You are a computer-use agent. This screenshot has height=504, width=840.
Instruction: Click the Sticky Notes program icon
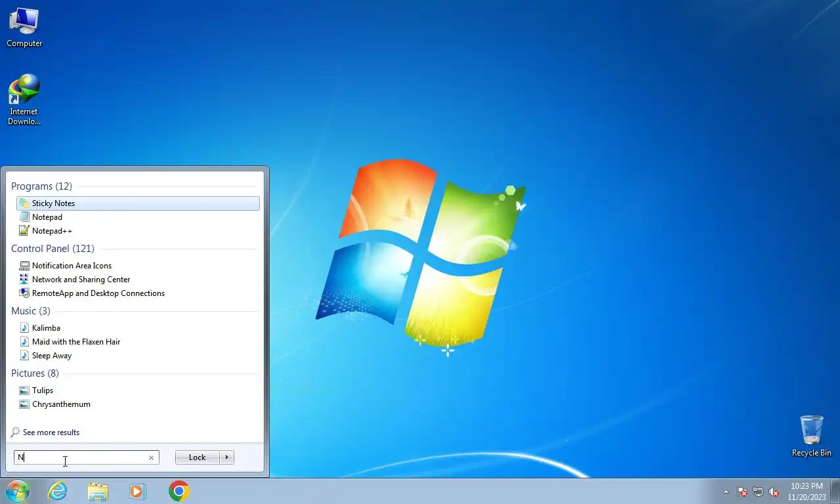click(24, 203)
